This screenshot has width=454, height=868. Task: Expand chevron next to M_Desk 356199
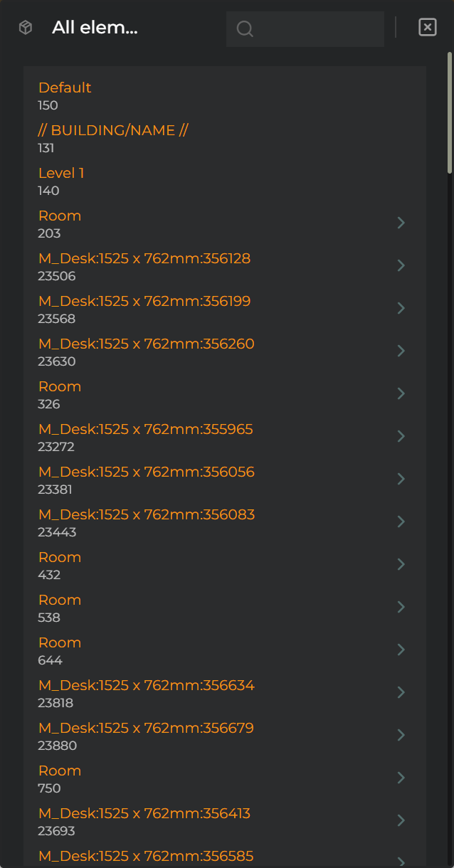401,308
